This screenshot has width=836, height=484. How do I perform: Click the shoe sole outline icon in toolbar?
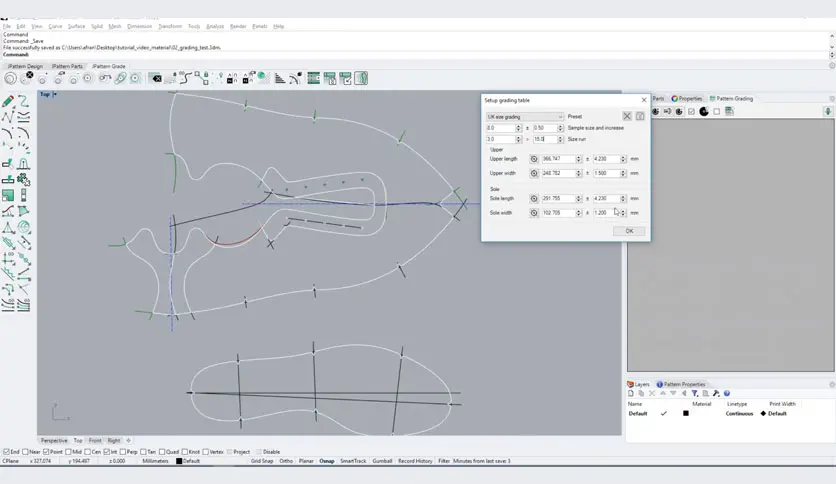tap(120, 78)
